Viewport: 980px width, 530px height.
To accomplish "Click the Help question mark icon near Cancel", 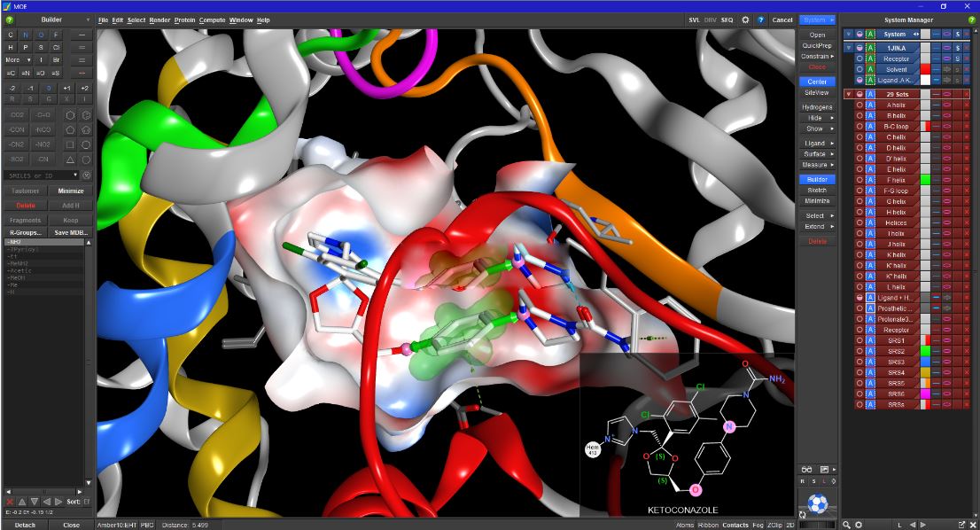I will (761, 19).
